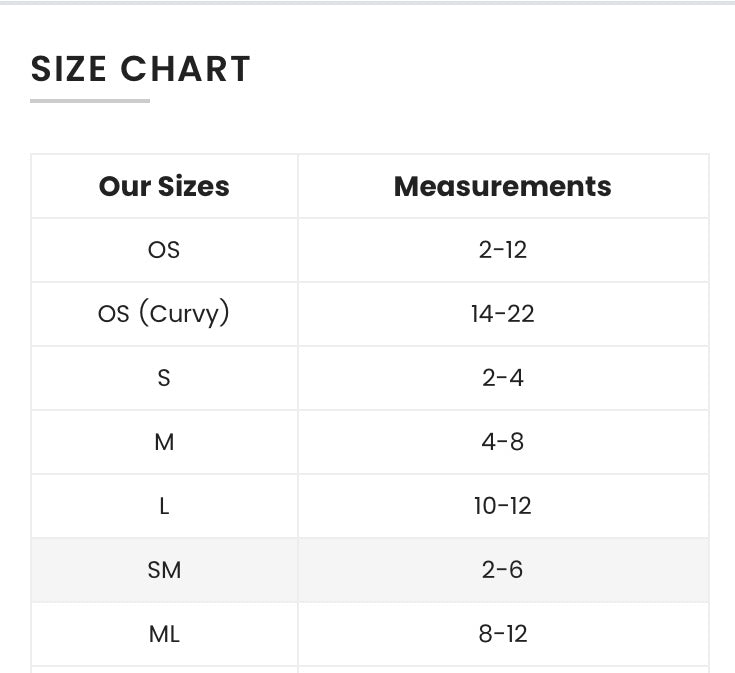735x673 pixels.
Task: Click the S size cell
Action: (164, 378)
